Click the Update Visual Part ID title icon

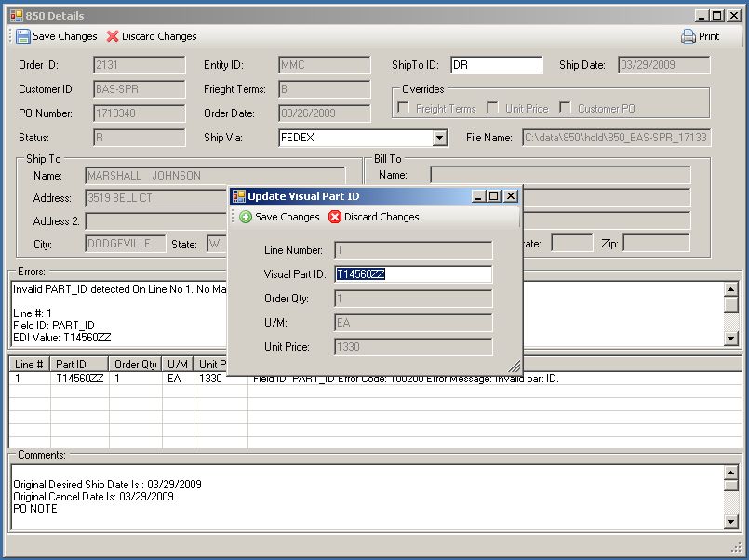(x=238, y=196)
